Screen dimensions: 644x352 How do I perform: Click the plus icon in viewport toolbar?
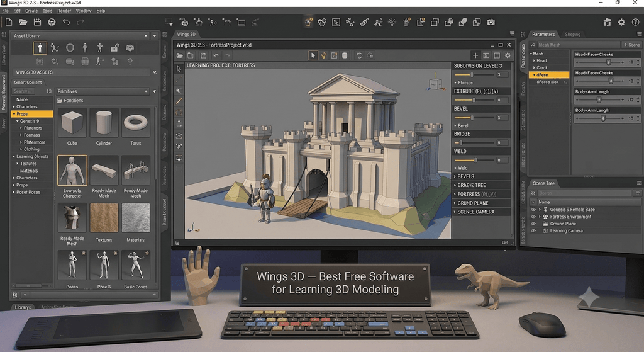[x=475, y=55]
